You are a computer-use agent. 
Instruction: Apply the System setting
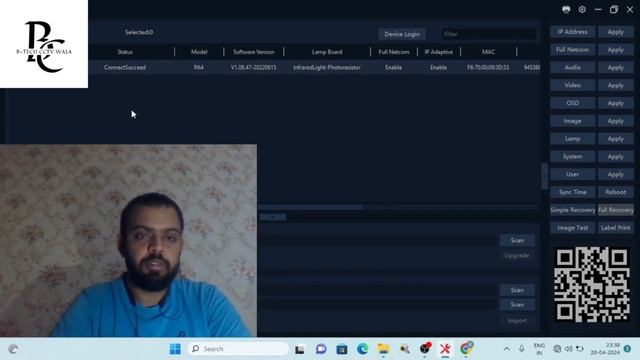coord(616,157)
